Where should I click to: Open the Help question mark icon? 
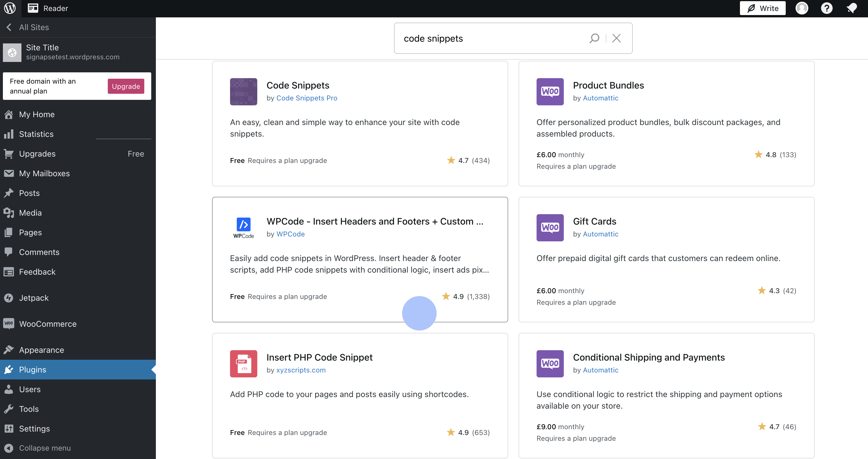click(x=827, y=8)
